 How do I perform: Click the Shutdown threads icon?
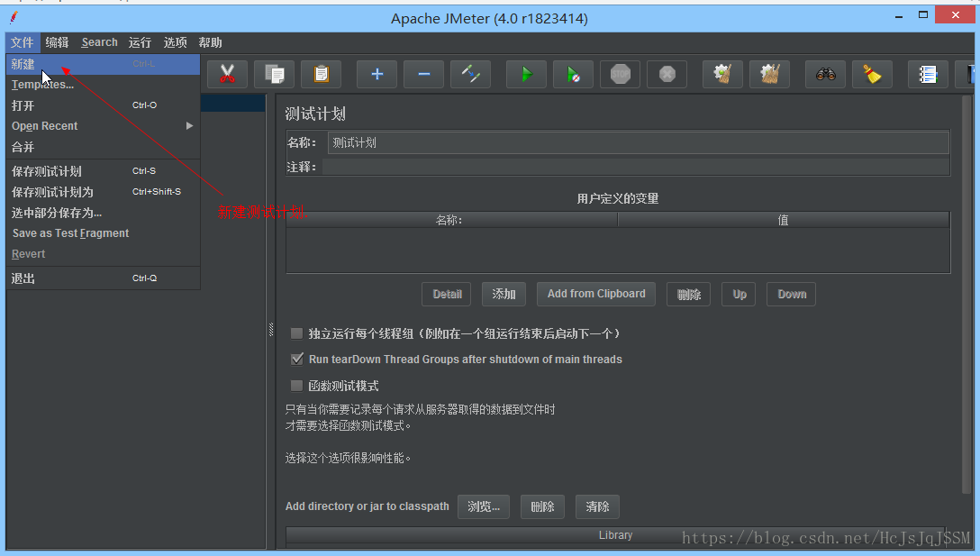click(x=667, y=75)
